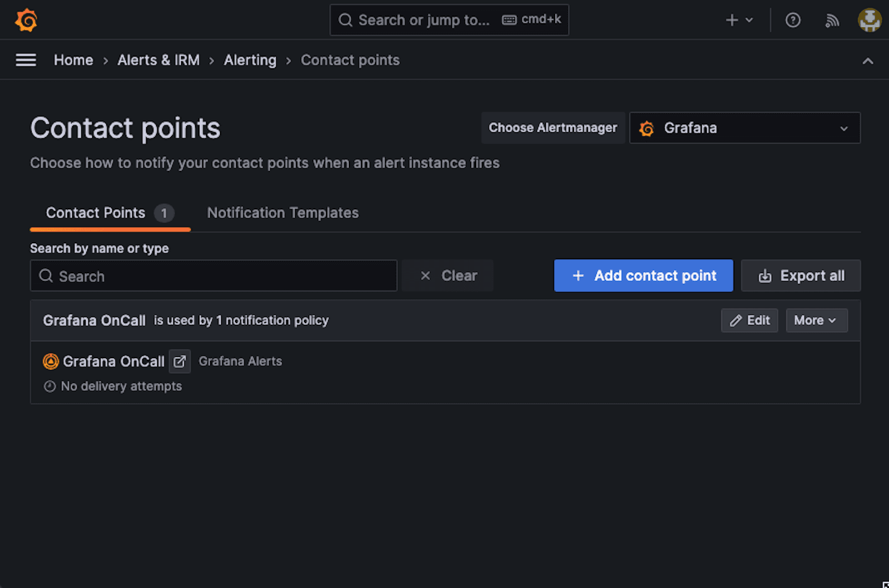This screenshot has width=889, height=588.
Task: Open the news feed RSS icon
Action: 832,20
